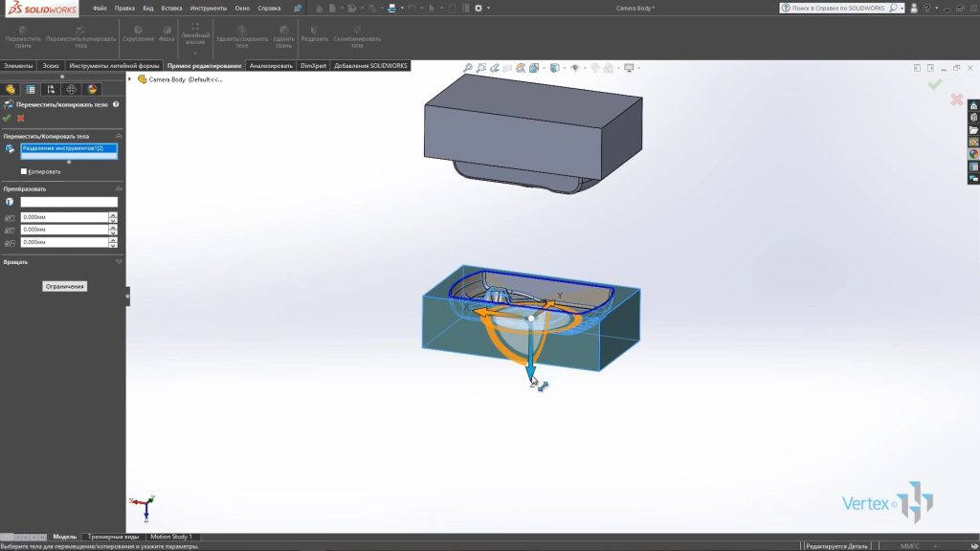Collapse the Преобразовать section

click(119, 188)
